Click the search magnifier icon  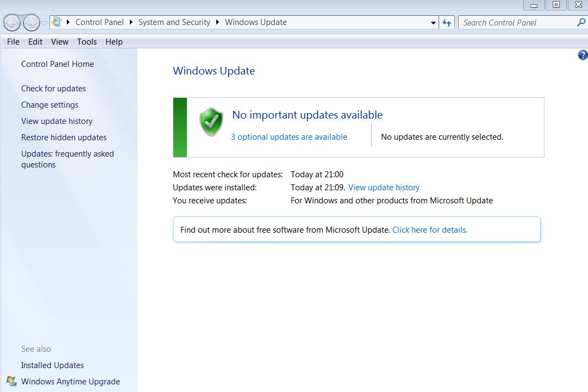click(581, 22)
